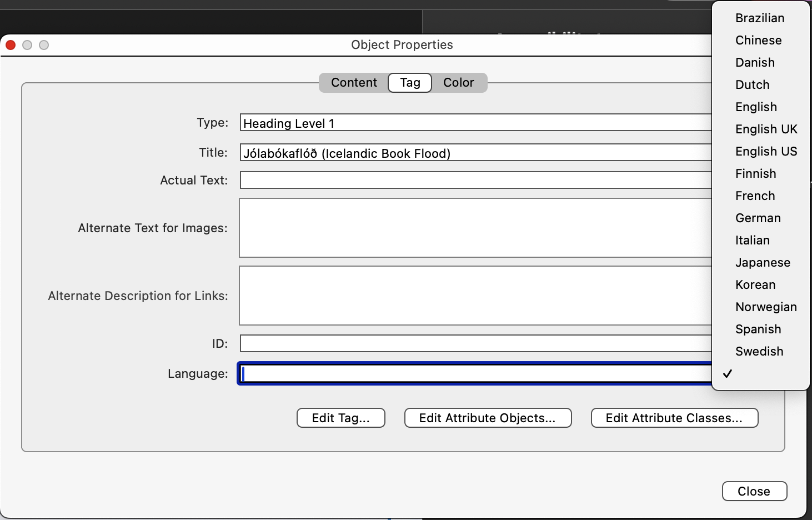Image resolution: width=812 pixels, height=520 pixels.
Task: Select English from the language list
Action: pos(756,107)
